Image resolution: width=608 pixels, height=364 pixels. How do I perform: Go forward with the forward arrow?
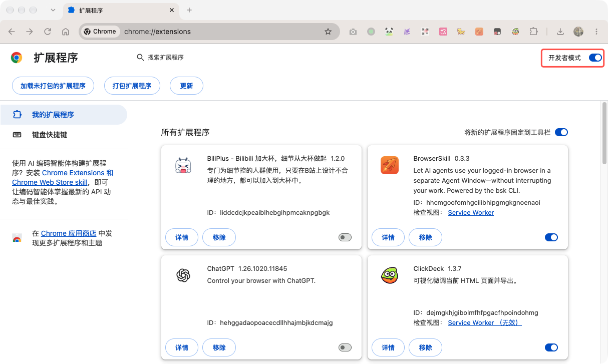30,32
